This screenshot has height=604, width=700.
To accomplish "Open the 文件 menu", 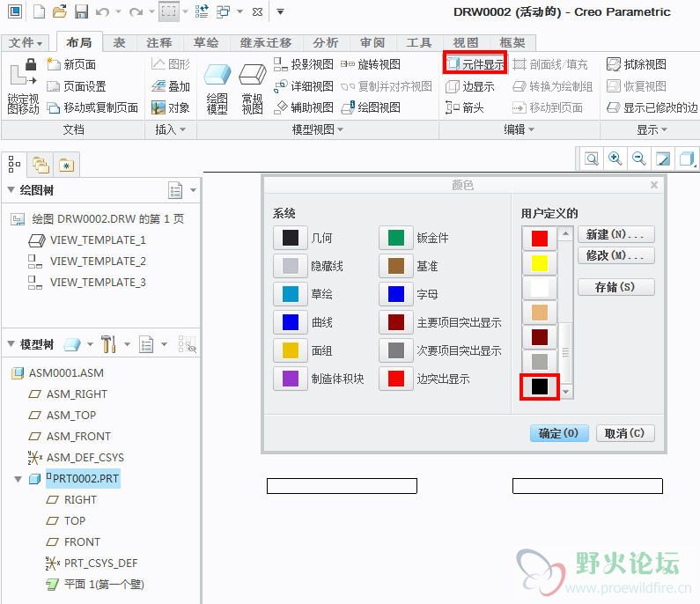I will tap(26, 43).
